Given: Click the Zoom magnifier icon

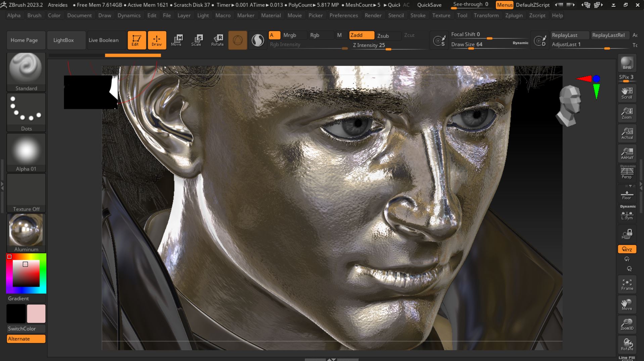Looking at the screenshot, I should (627, 113).
